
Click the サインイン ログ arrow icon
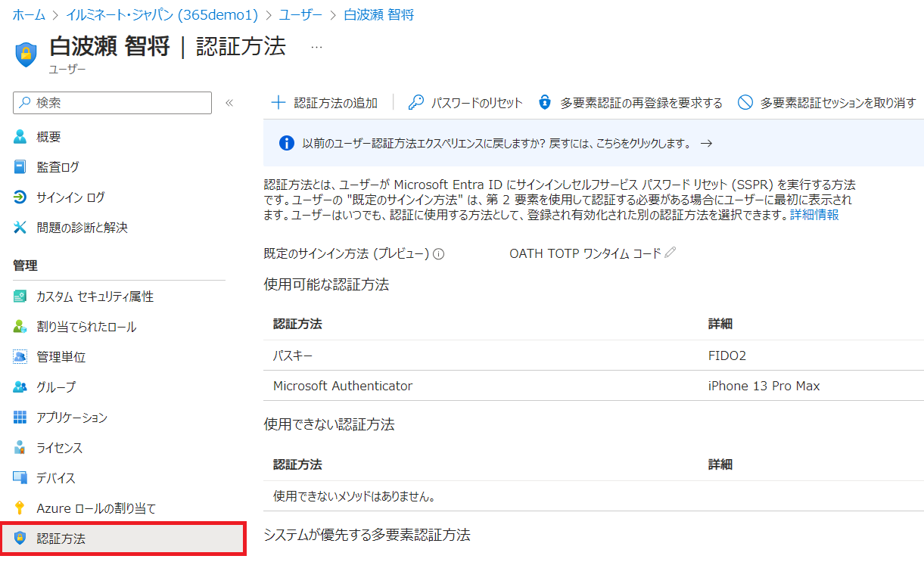click(x=20, y=197)
